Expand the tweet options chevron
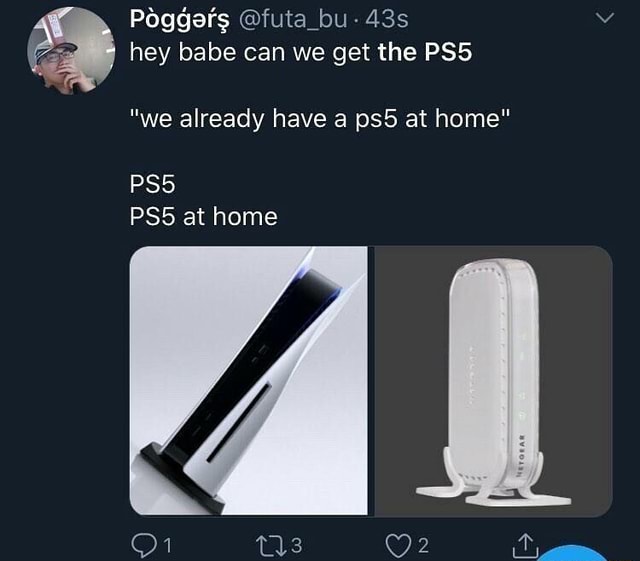The width and height of the screenshot is (640, 561). point(604,18)
